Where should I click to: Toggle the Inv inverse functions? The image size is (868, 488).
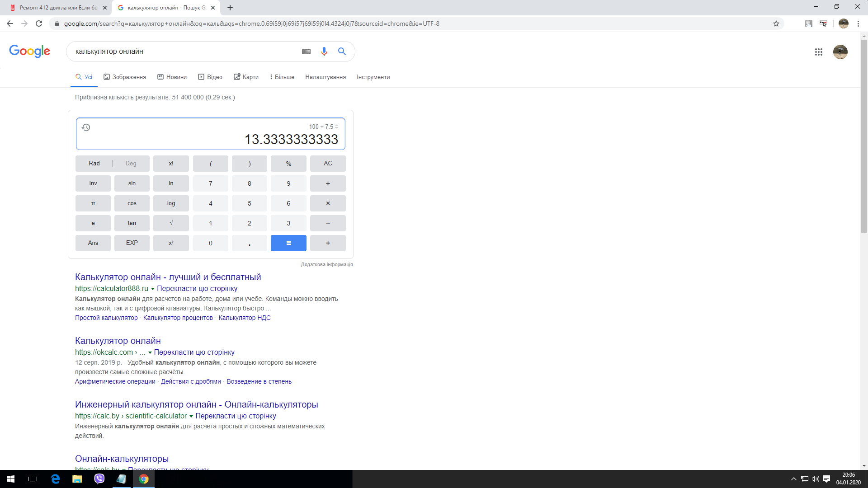pos(93,183)
